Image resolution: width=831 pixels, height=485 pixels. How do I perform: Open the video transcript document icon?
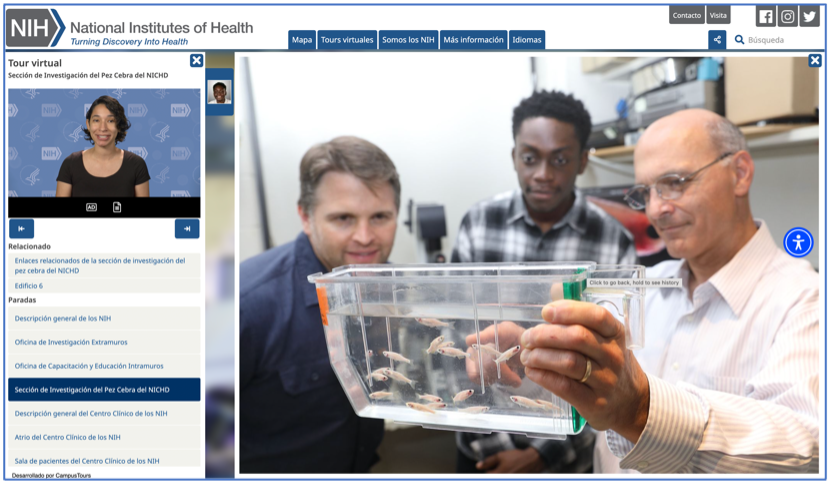click(x=117, y=207)
